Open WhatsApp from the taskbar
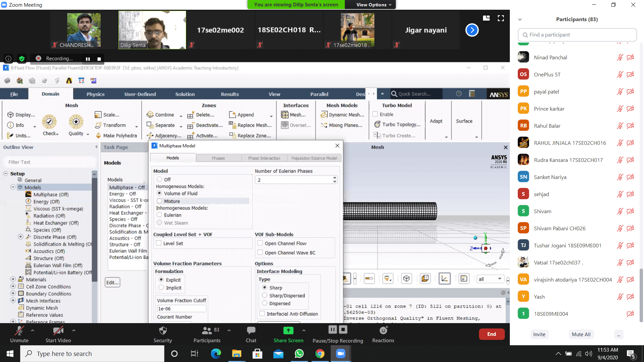This screenshot has width=644, height=362. (x=299, y=354)
